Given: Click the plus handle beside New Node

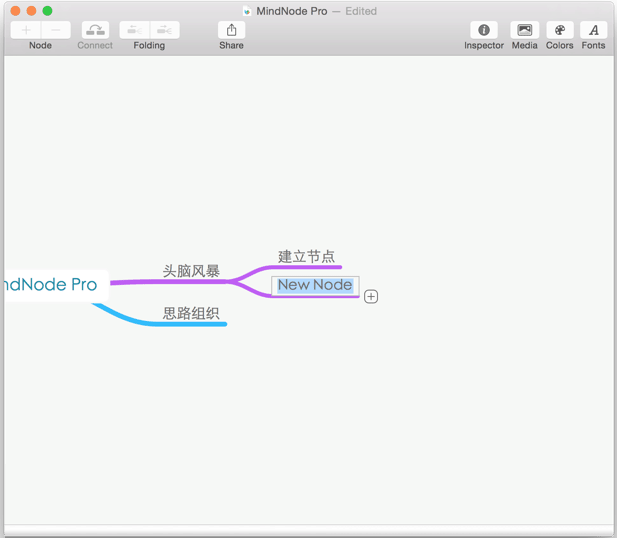Looking at the screenshot, I should 371,296.
